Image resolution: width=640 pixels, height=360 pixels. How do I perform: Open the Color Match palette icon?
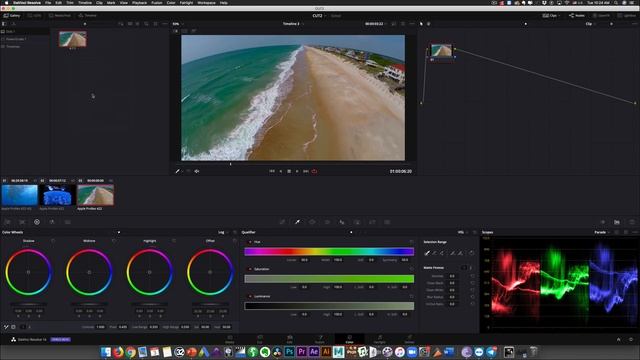tap(22, 222)
